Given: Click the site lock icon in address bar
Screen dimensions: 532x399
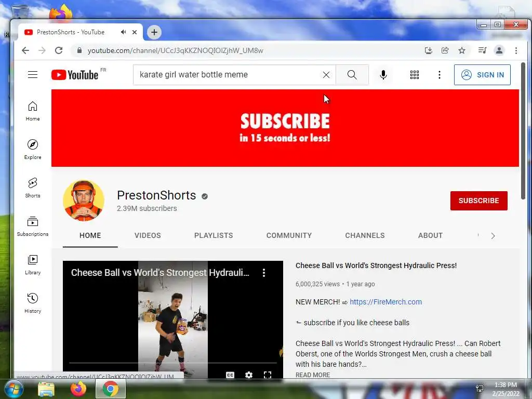Looking at the screenshot, I should pyautogui.click(x=79, y=50).
